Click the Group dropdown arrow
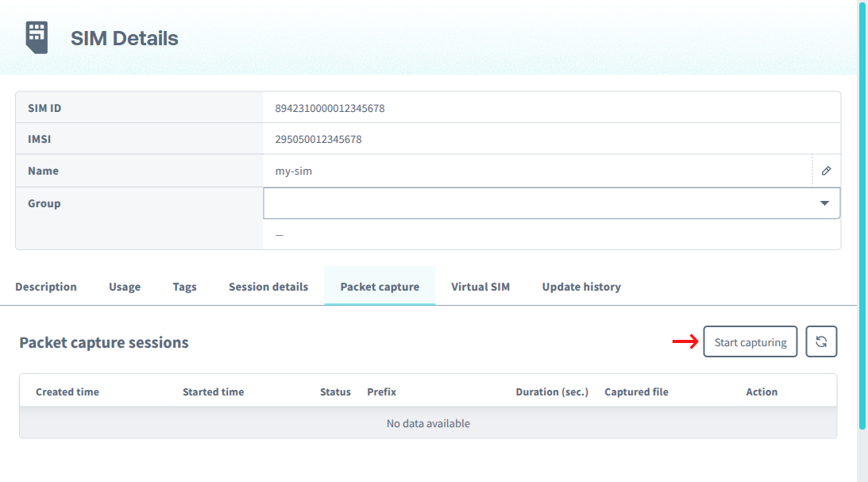The width and height of the screenshot is (868, 482). click(x=826, y=203)
